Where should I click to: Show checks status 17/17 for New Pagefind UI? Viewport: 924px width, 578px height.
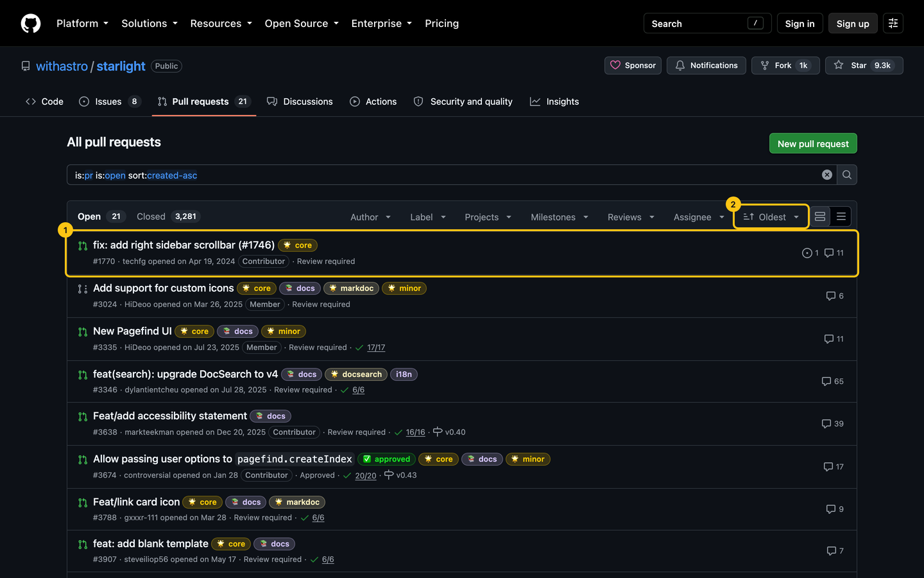[x=376, y=347]
